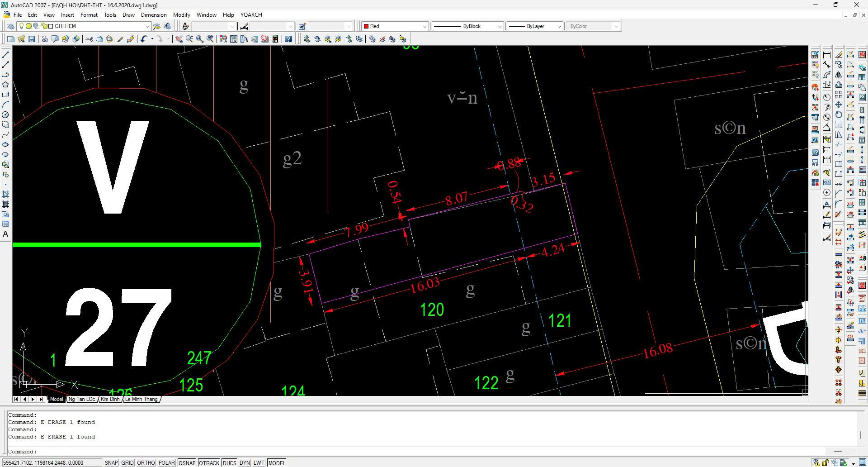Disable OSNAP object snap
868x467 pixels.
pos(187,463)
